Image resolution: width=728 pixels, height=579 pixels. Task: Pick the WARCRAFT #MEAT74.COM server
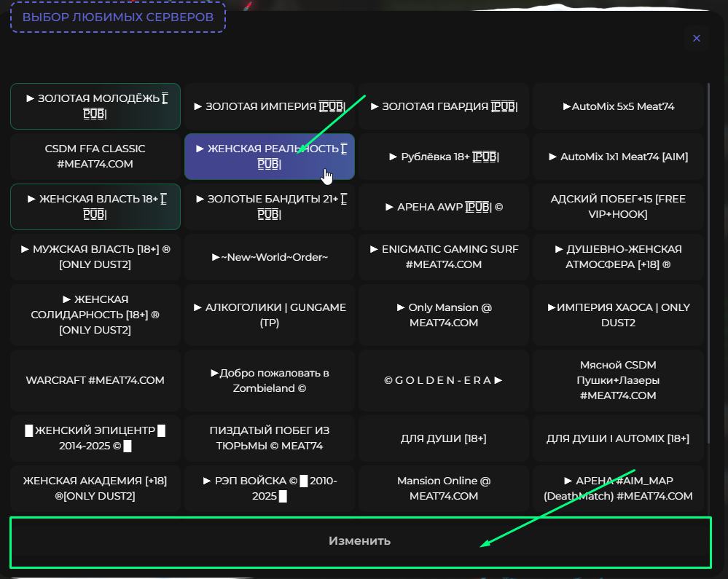[95, 380]
